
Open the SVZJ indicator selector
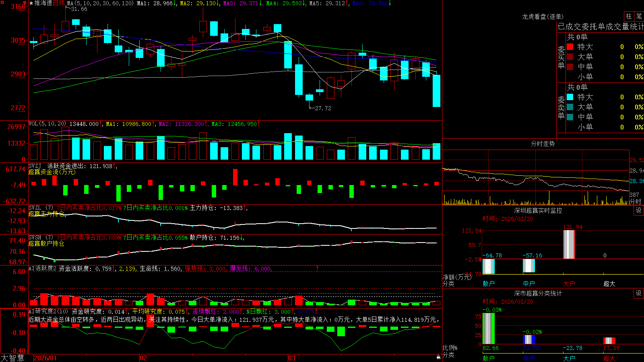coord(35,166)
